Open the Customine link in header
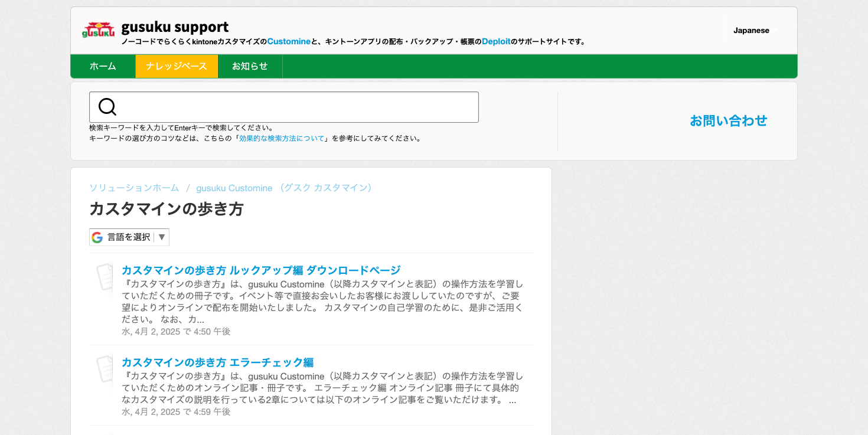The height and width of the screenshot is (435, 868). point(289,41)
